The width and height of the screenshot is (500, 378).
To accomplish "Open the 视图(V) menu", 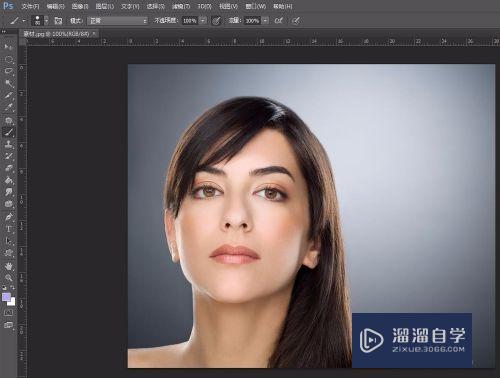I will [x=229, y=6].
